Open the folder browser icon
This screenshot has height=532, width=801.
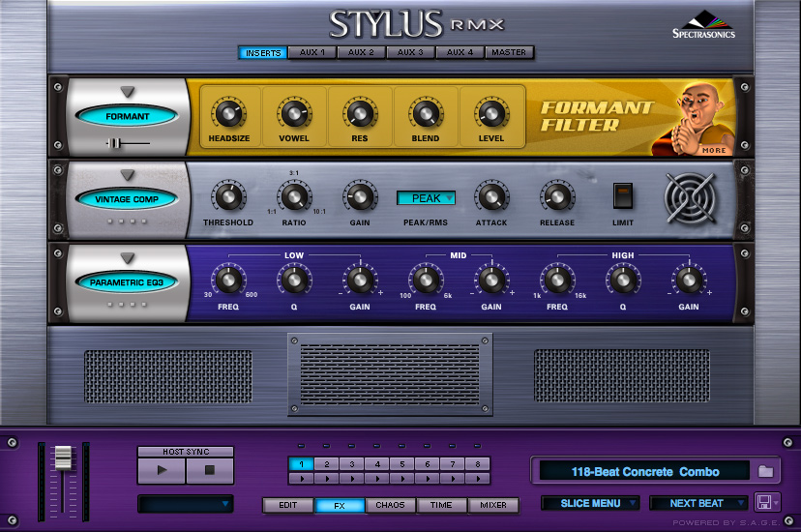click(765, 471)
